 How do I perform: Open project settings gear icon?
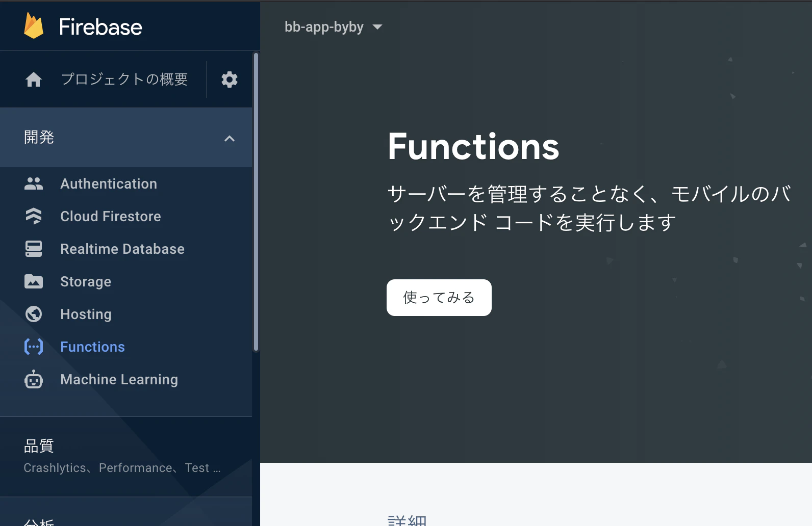click(x=230, y=80)
